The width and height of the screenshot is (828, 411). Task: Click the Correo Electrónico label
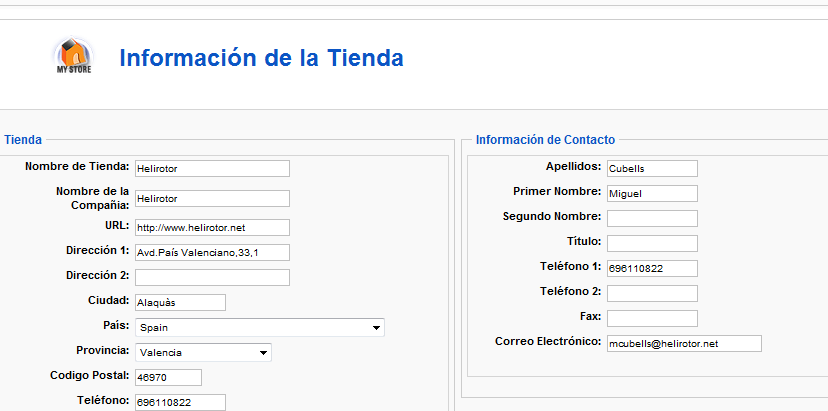pyautogui.click(x=548, y=341)
